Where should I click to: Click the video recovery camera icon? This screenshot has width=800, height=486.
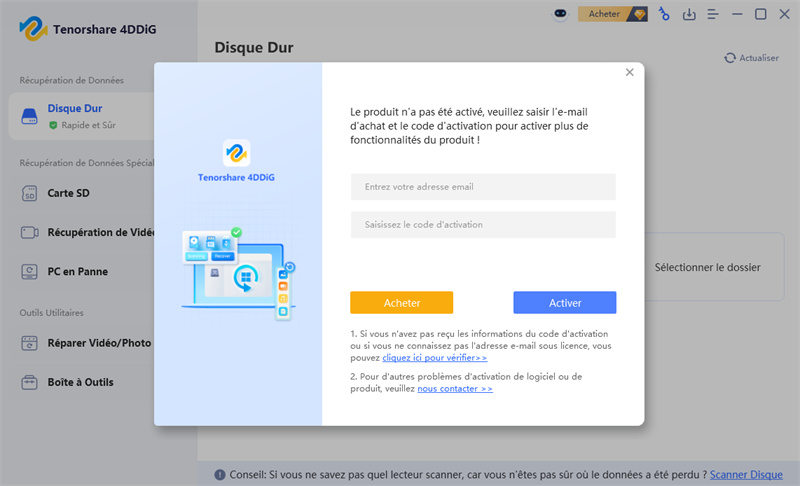pos(30,233)
